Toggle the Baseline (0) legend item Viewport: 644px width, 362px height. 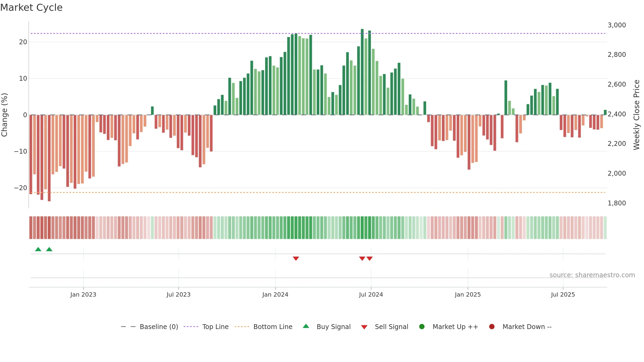click(149, 327)
